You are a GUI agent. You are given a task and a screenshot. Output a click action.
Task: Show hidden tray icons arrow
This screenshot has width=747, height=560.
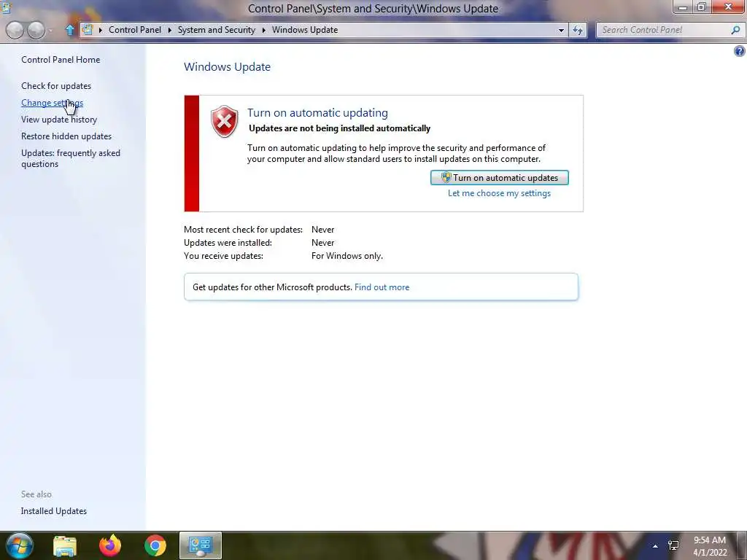pyautogui.click(x=655, y=546)
